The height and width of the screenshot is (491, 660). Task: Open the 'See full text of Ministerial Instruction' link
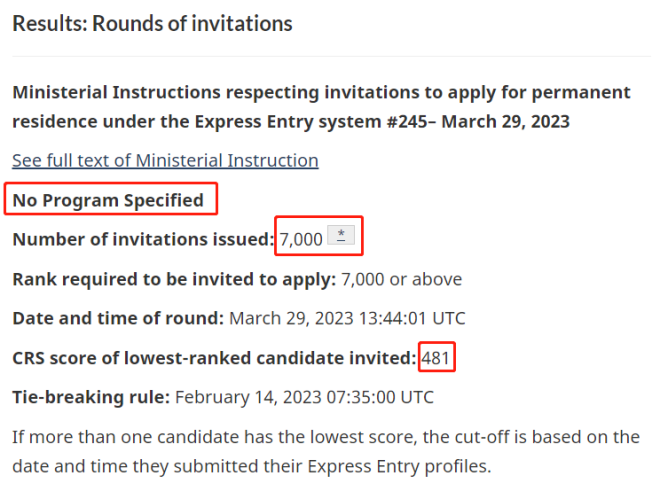(165, 160)
